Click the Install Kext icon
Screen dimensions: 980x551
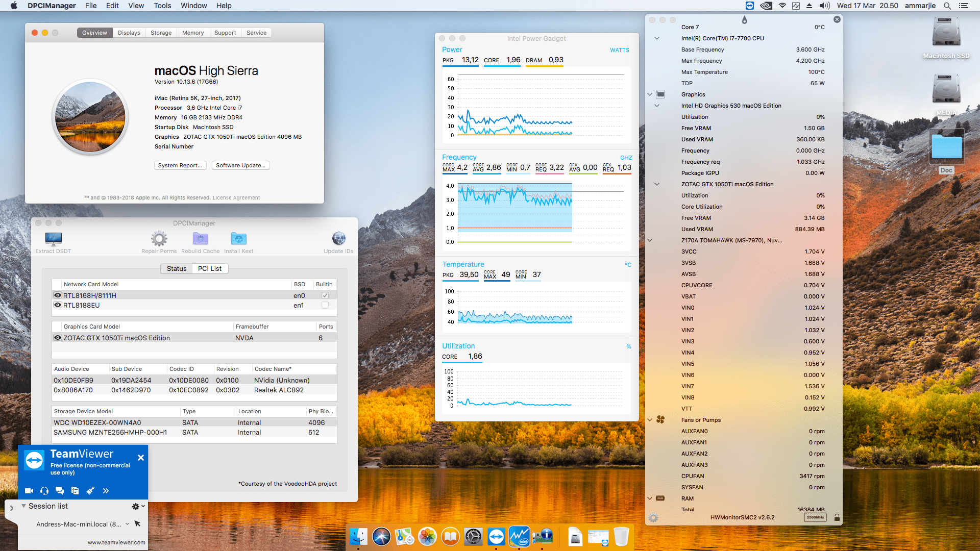coord(238,238)
